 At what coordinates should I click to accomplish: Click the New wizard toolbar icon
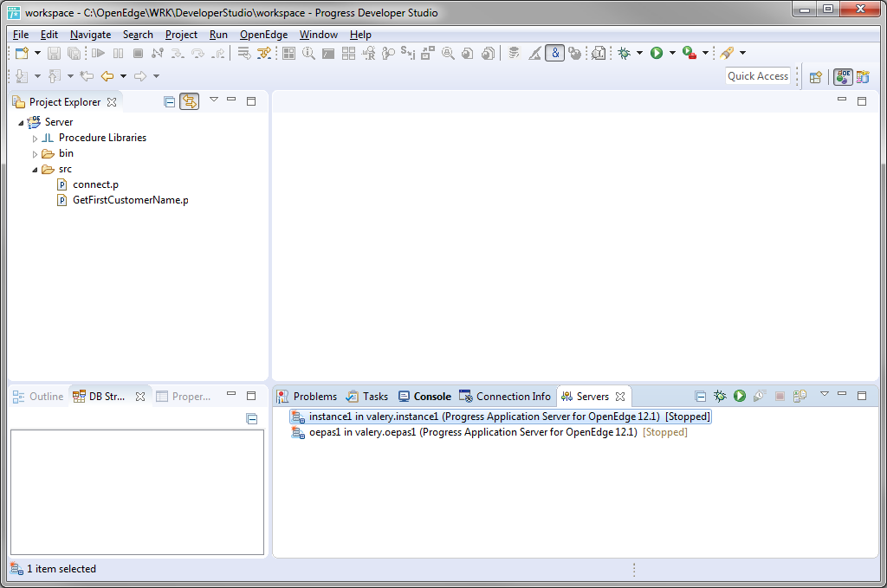pos(22,53)
